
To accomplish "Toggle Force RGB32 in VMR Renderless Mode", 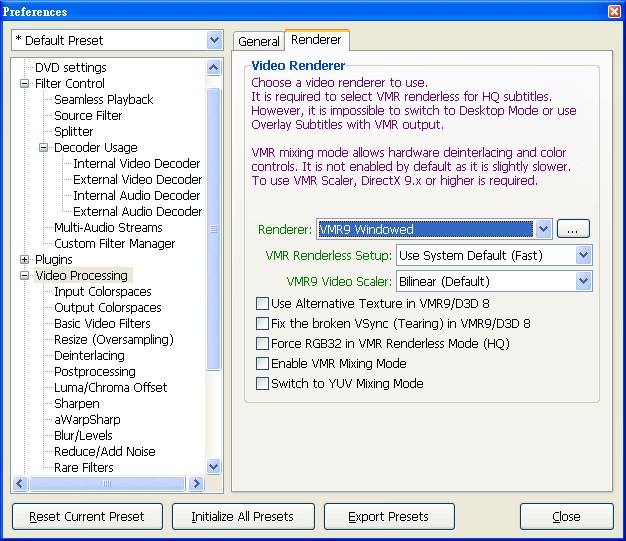I will [263, 343].
